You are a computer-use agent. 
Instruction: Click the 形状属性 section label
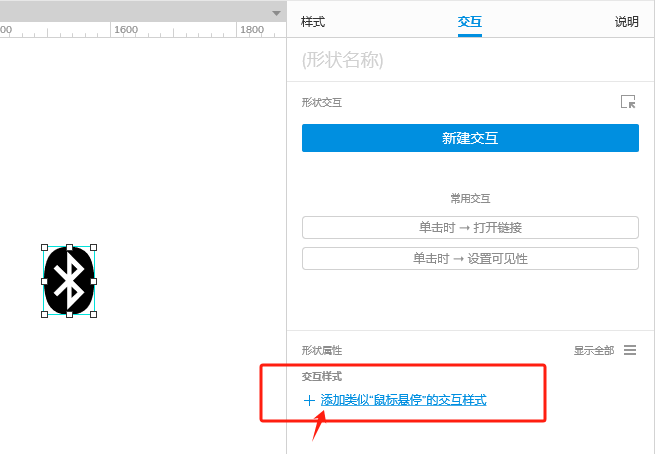click(x=322, y=350)
